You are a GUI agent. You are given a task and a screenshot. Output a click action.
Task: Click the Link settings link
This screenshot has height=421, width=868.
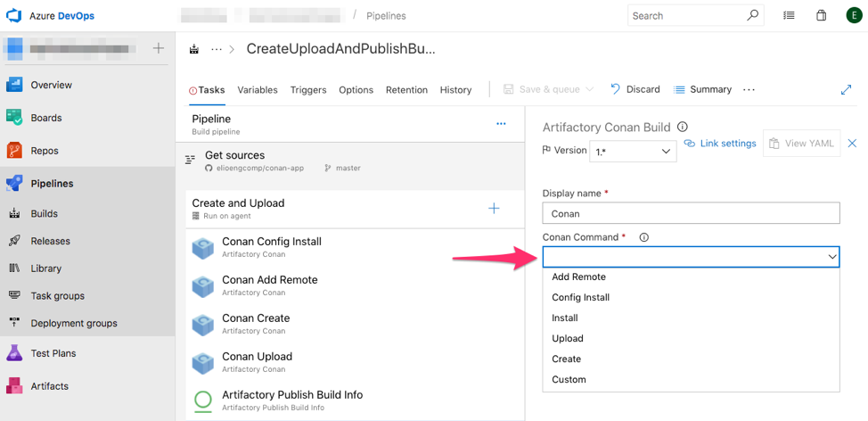(720, 144)
